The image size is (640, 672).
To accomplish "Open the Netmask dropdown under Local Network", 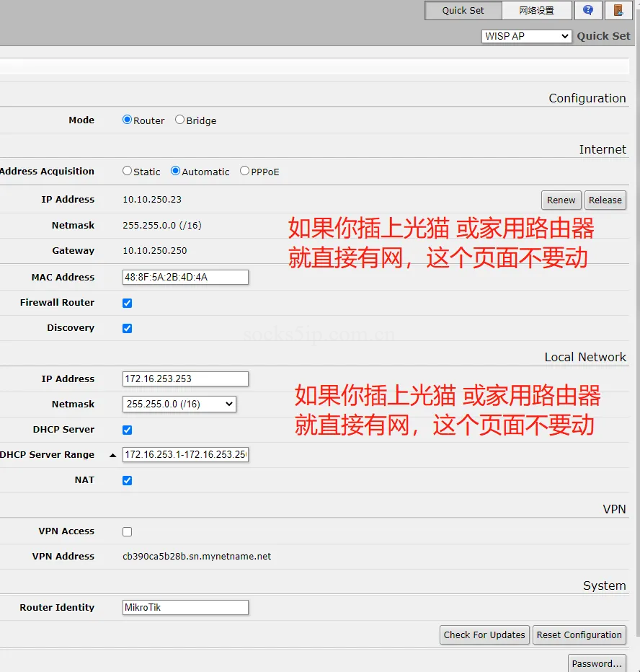I will [179, 404].
